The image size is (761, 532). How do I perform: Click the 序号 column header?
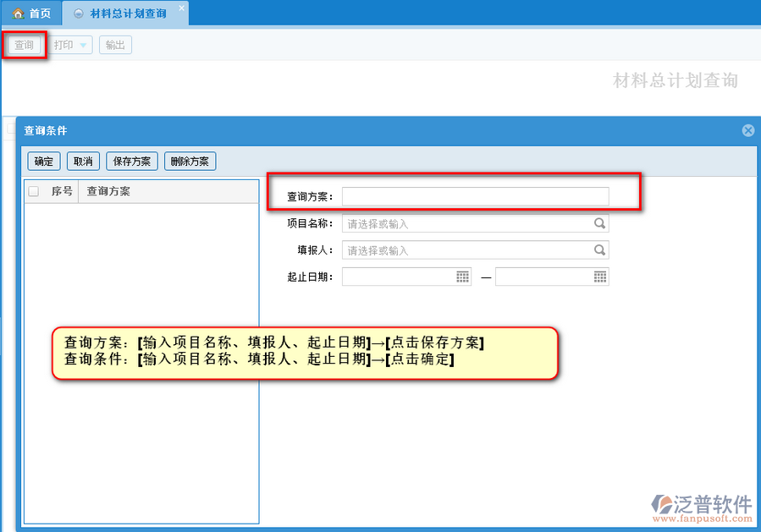[x=62, y=191]
